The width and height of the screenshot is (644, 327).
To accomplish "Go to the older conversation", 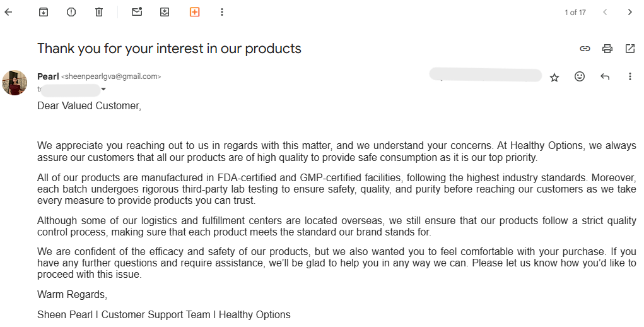I will coord(629,12).
